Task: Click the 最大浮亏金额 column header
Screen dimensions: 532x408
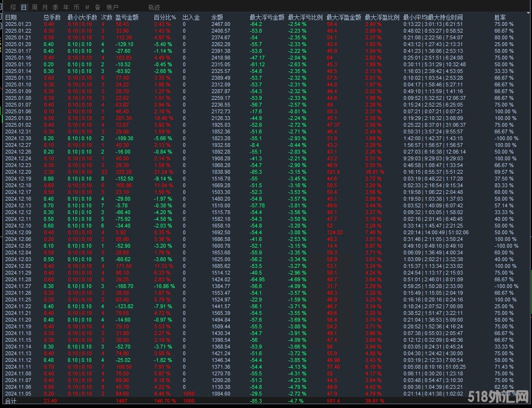Action: click(267, 17)
